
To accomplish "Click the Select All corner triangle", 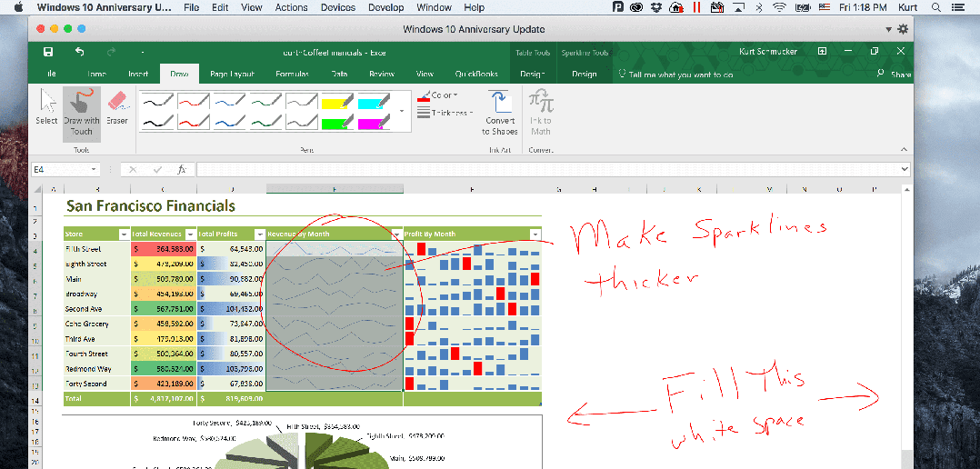I will click(x=37, y=189).
